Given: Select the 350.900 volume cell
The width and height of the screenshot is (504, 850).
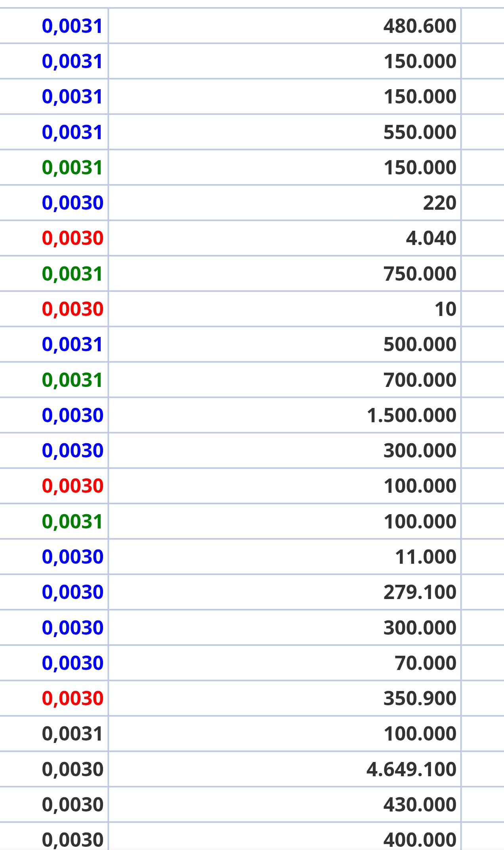Looking at the screenshot, I should pyautogui.click(x=284, y=698).
